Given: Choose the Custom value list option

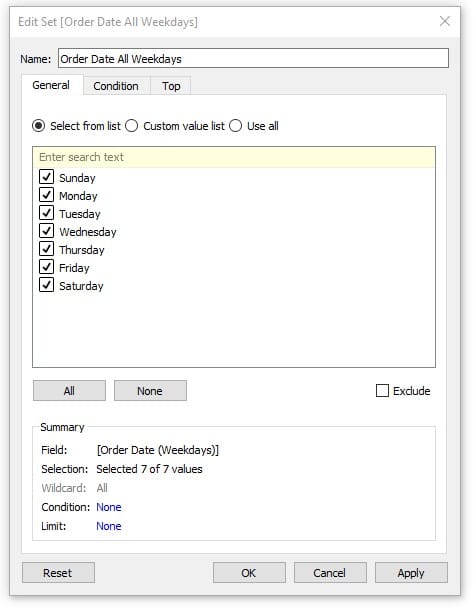Looking at the screenshot, I should (132, 126).
